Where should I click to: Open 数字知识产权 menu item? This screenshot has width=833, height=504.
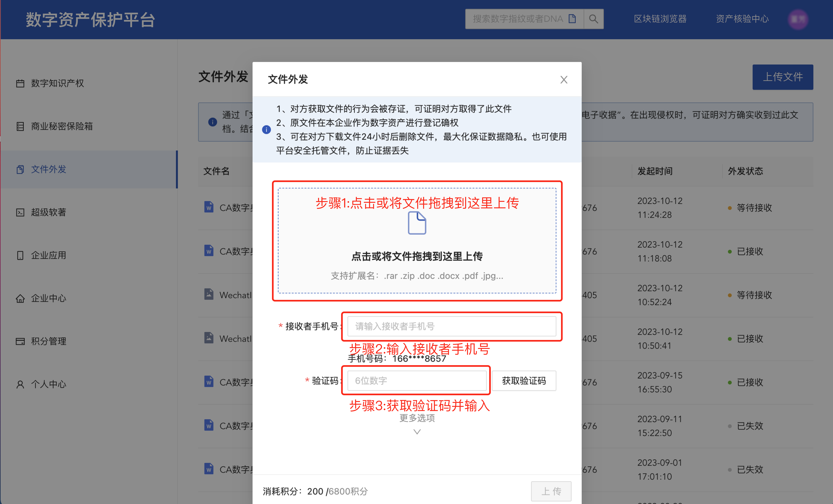point(89,83)
